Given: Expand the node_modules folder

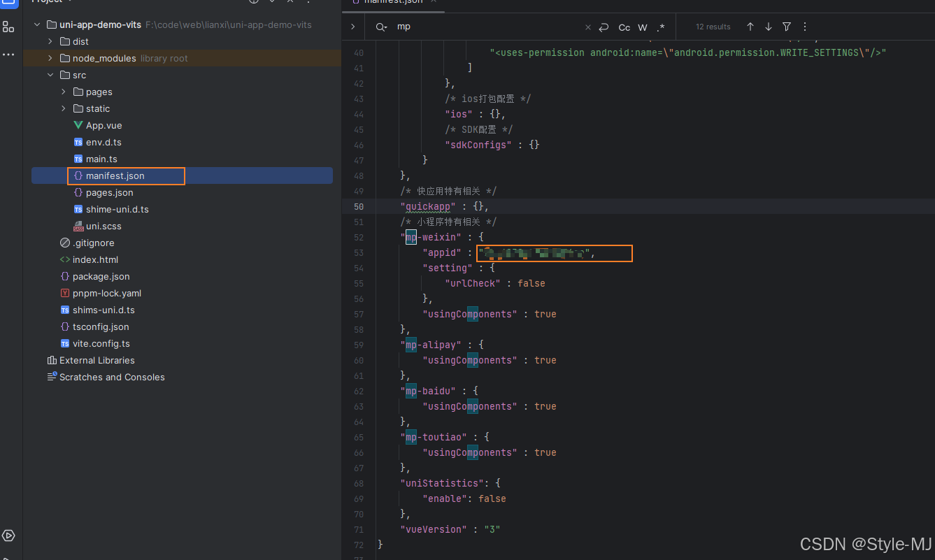Looking at the screenshot, I should tap(50, 58).
